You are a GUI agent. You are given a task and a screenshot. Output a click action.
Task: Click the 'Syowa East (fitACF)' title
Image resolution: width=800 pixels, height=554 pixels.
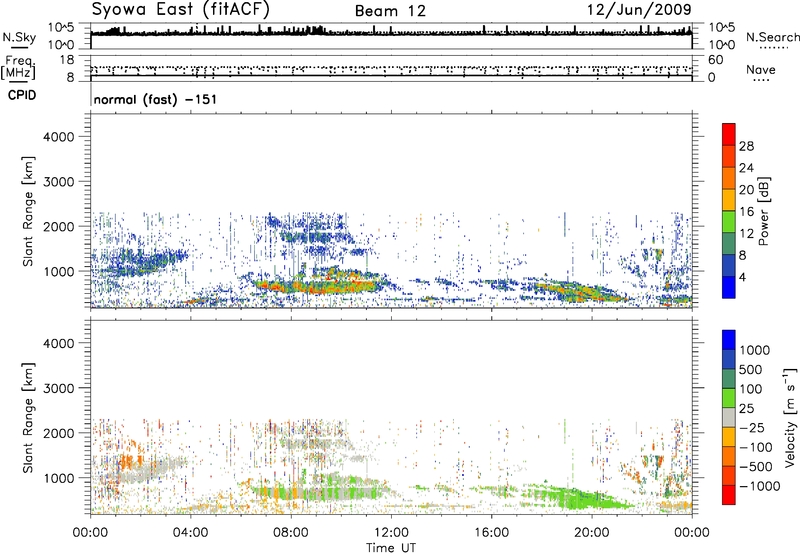pos(181,10)
